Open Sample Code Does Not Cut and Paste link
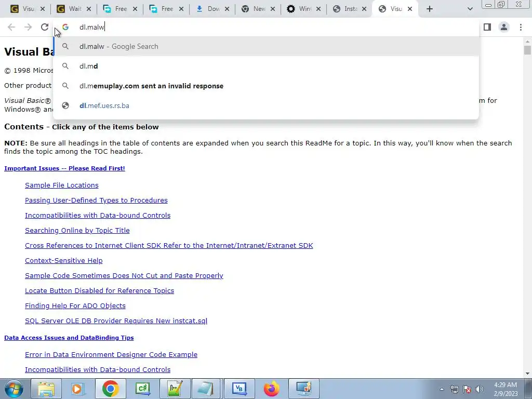Image resolution: width=532 pixels, height=399 pixels. [x=124, y=275]
